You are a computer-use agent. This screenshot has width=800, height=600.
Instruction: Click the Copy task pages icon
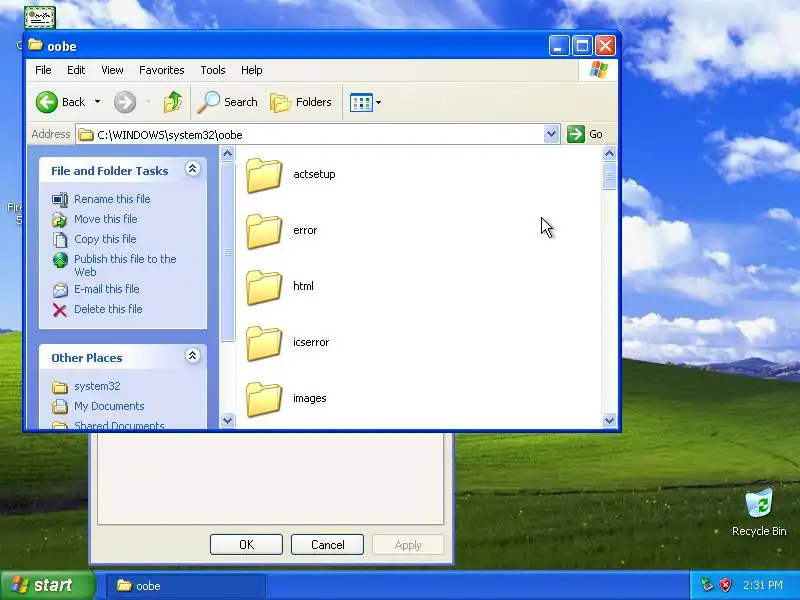tap(60, 239)
